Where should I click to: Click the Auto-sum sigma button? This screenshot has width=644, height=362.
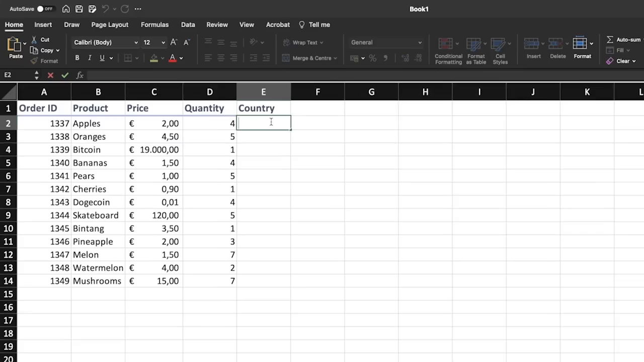pos(623,40)
